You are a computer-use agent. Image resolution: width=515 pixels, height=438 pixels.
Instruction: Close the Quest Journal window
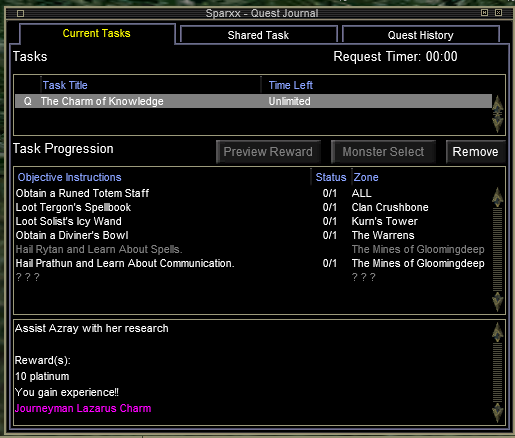(x=498, y=13)
